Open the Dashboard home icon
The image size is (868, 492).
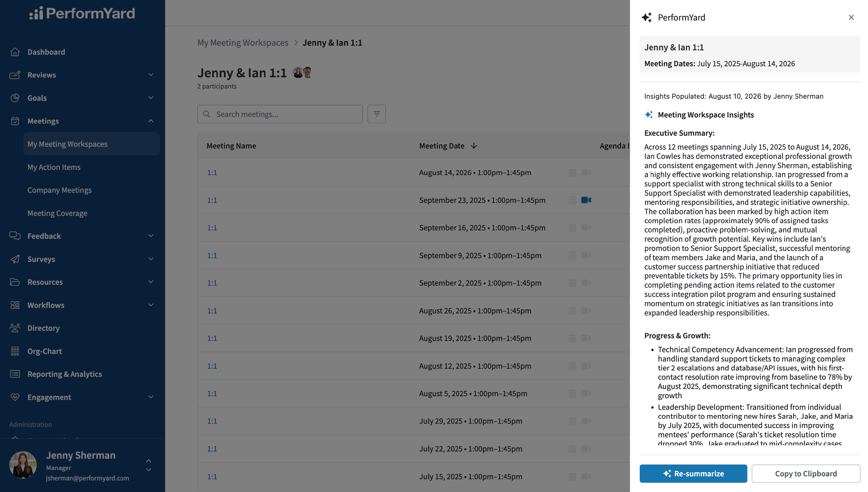click(15, 52)
